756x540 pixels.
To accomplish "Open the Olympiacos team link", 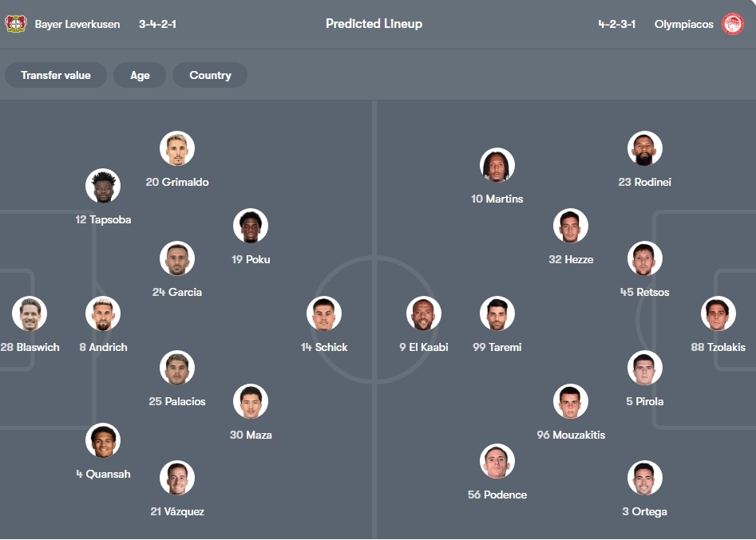I will click(684, 24).
